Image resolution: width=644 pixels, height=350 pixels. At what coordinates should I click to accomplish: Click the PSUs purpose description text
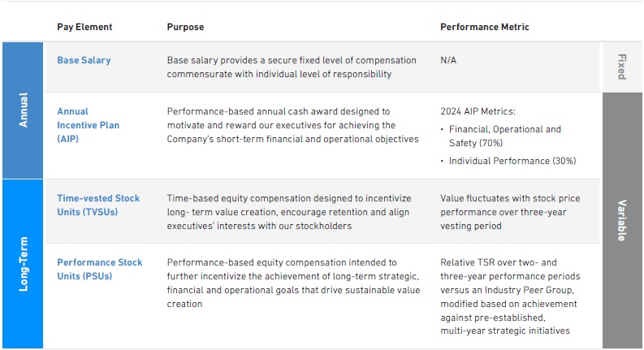pyautogui.click(x=293, y=283)
